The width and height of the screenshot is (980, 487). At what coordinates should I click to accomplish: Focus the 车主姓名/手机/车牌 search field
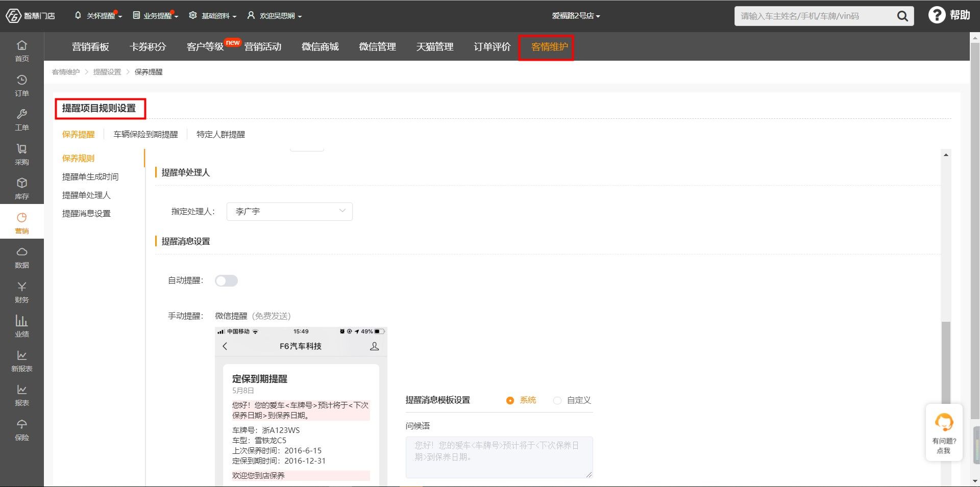click(x=816, y=16)
